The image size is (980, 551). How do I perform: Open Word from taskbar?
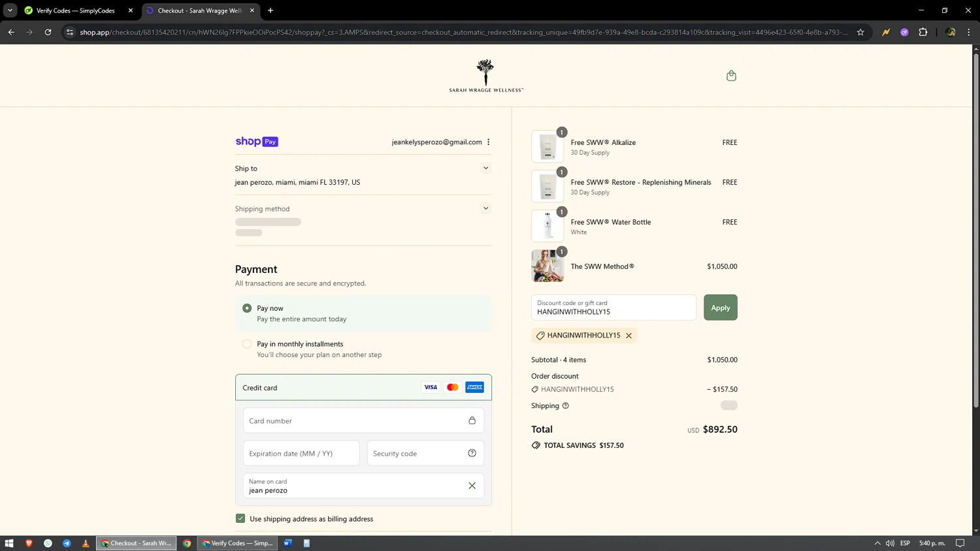point(287,543)
